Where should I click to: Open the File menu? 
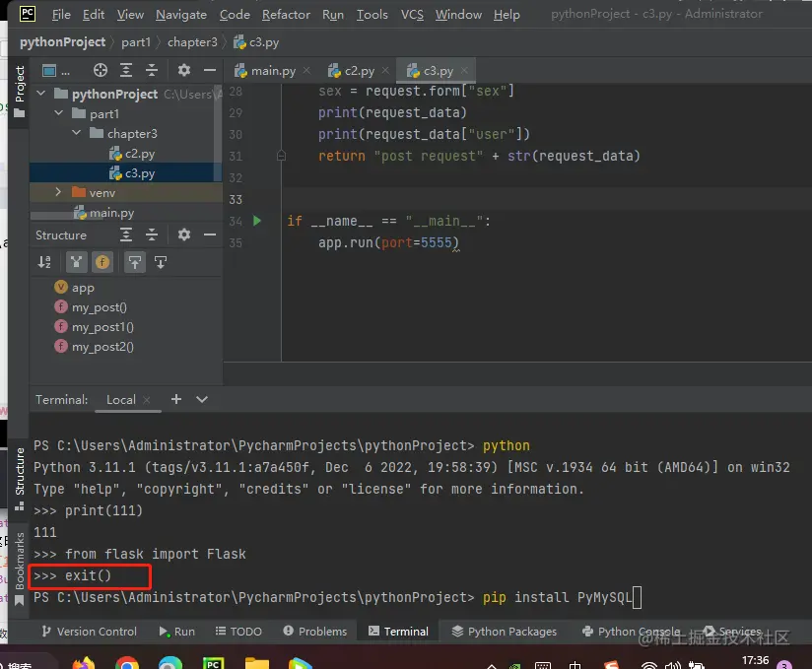click(x=61, y=15)
